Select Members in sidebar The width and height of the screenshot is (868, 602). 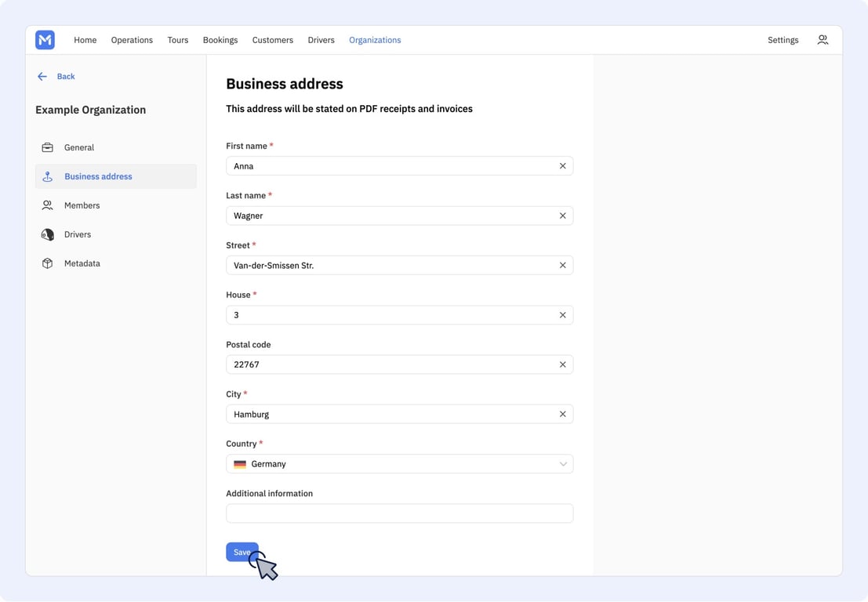116,205
